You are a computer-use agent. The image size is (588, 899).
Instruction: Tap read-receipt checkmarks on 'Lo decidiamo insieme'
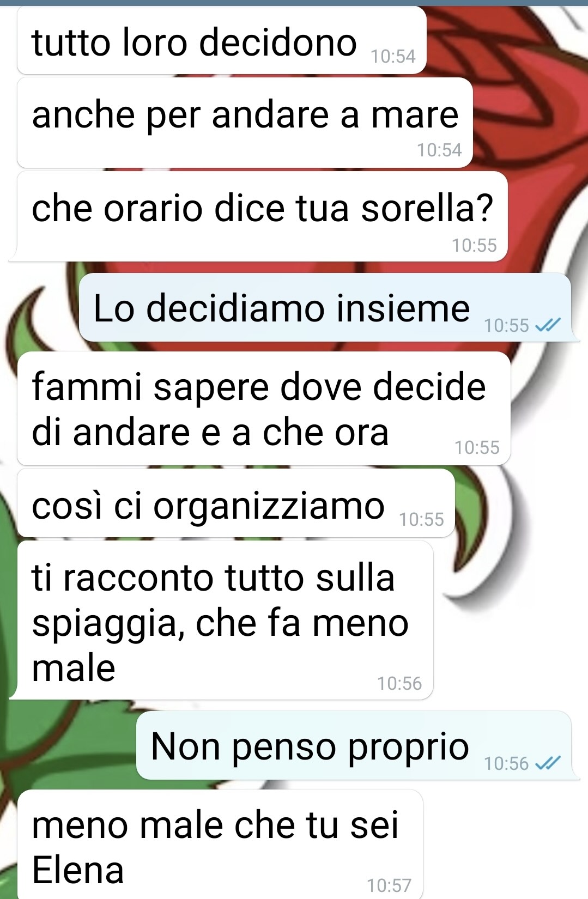(548, 325)
